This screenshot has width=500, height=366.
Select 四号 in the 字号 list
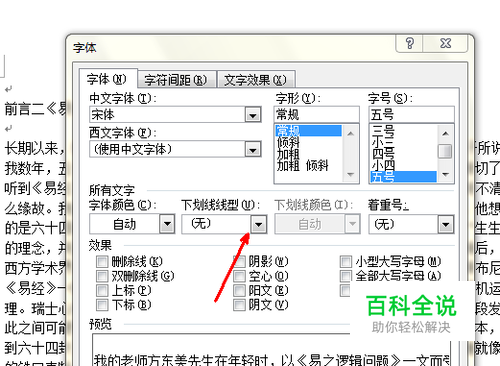(x=403, y=154)
